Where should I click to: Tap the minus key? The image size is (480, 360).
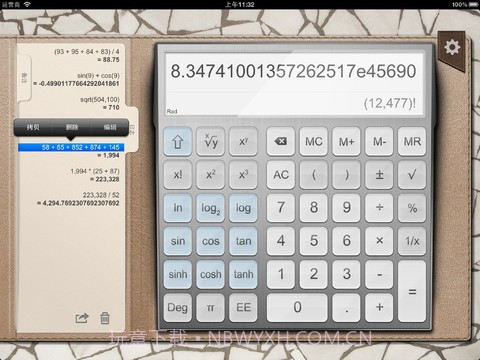click(379, 274)
